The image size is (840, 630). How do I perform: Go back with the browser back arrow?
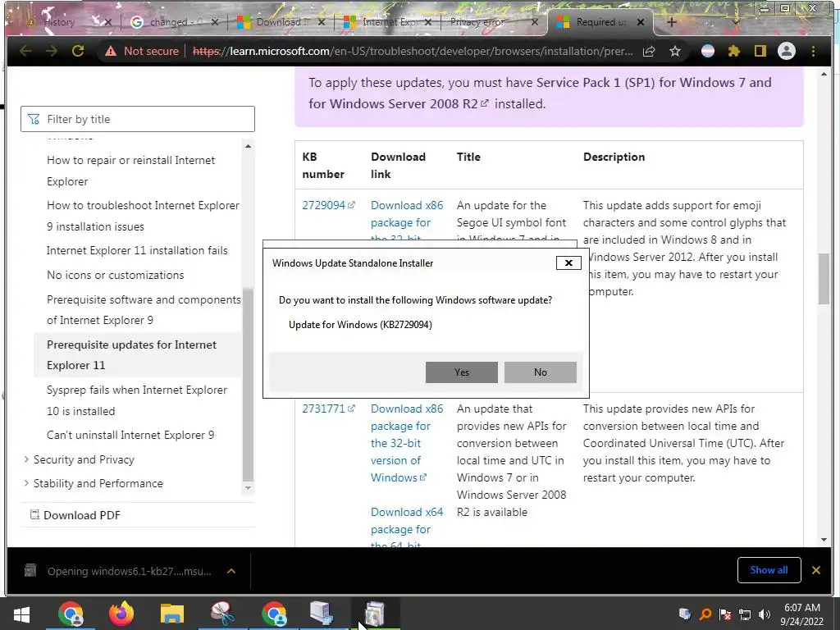click(25, 51)
